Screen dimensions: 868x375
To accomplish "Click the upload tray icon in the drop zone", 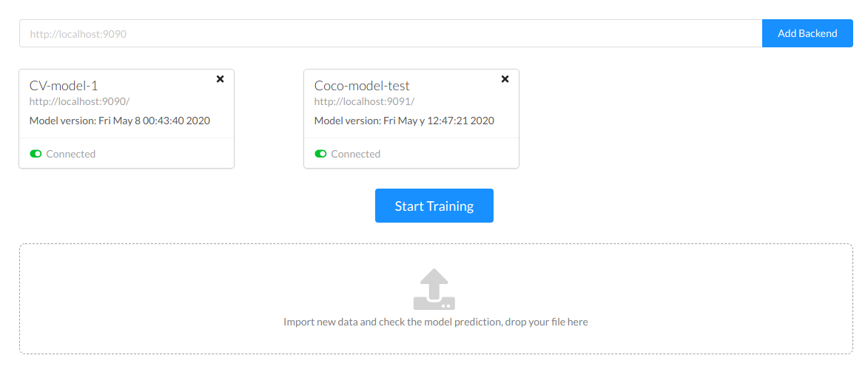I will [434, 289].
